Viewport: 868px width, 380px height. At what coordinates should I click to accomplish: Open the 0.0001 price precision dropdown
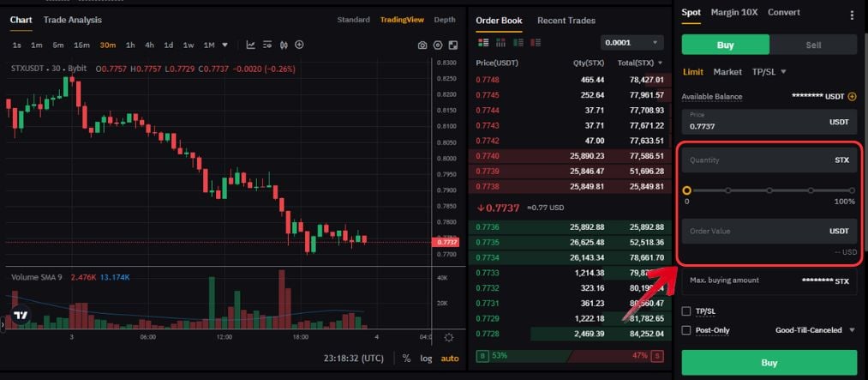tap(631, 43)
